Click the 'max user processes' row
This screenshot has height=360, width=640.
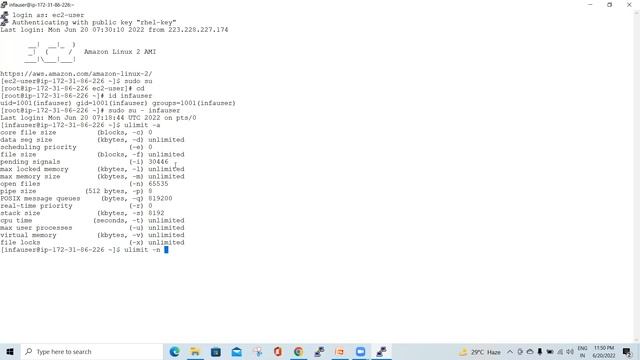[x=92, y=228]
